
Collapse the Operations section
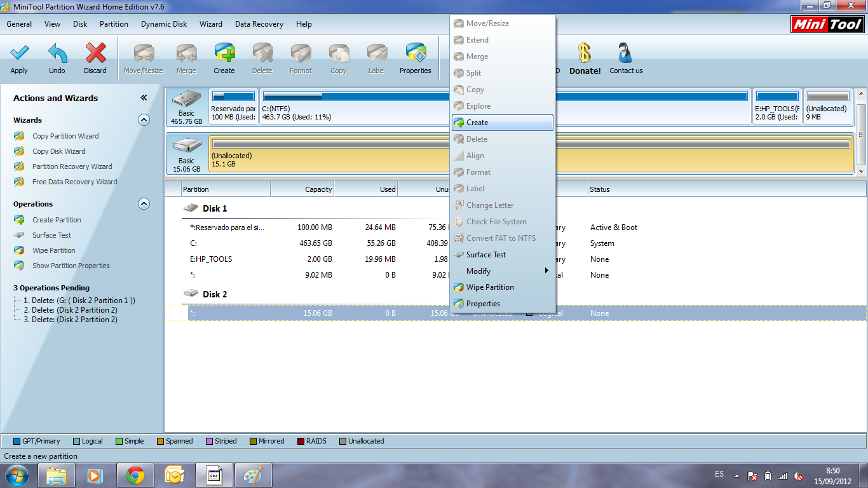(144, 204)
